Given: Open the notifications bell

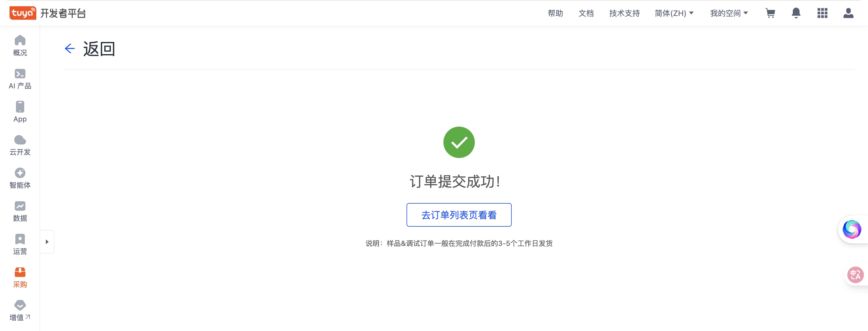Looking at the screenshot, I should [x=796, y=13].
